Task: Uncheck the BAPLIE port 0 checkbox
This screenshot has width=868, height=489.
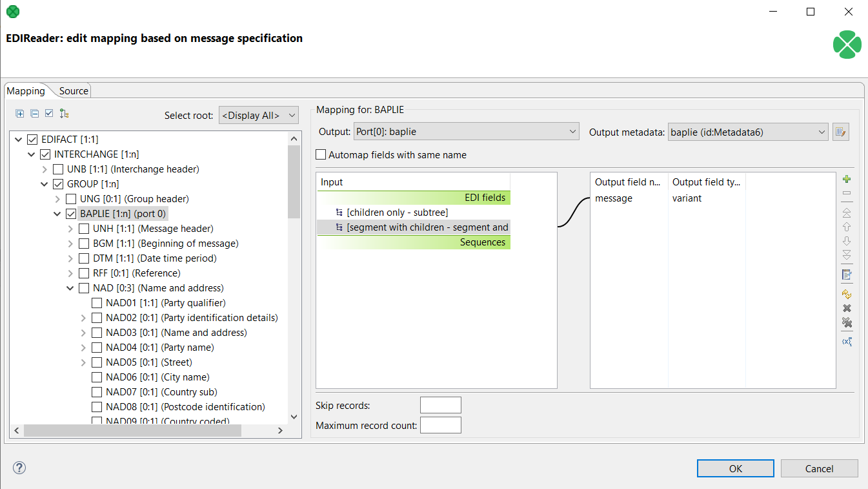Action: tap(71, 214)
